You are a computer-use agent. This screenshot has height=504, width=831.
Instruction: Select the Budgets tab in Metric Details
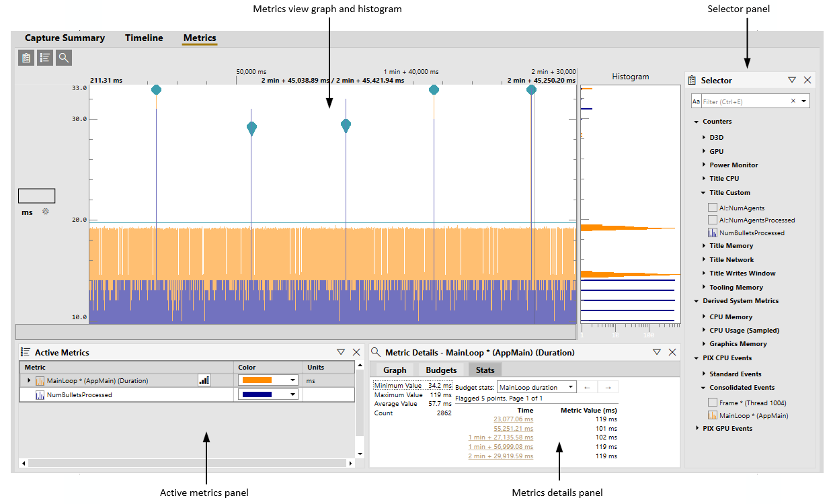(x=441, y=370)
